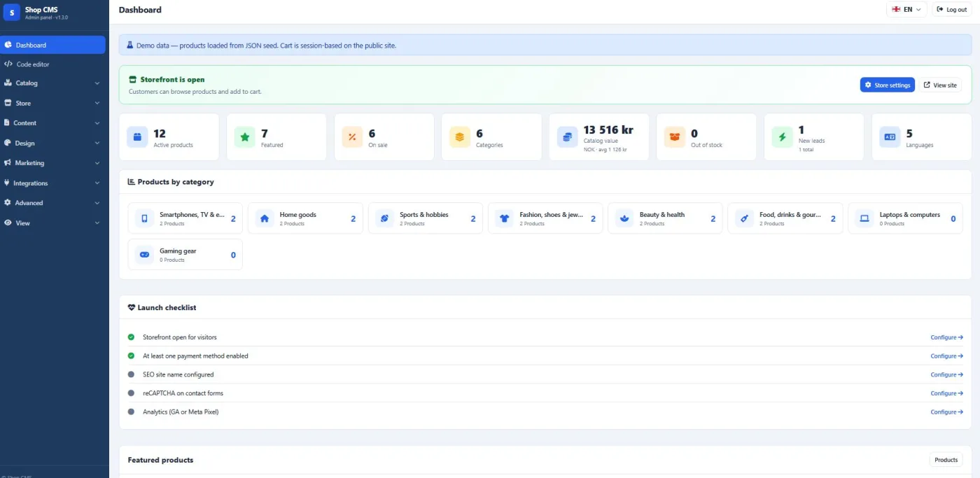Viewport: 980px width, 478px height.
Task: Expand the Marketing menu chevron
Action: tap(97, 163)
